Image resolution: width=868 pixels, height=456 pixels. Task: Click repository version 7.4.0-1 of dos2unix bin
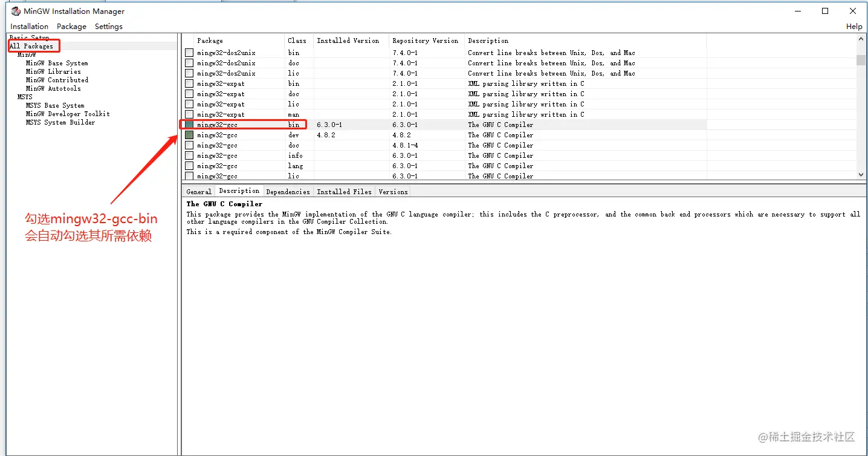pos(405,53)
